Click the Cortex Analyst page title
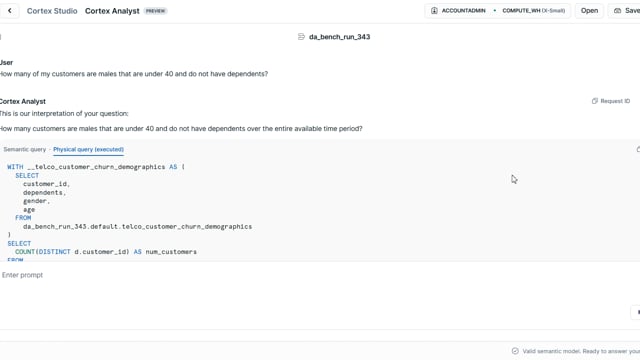640x360 pixels. [x=112, y=11]
